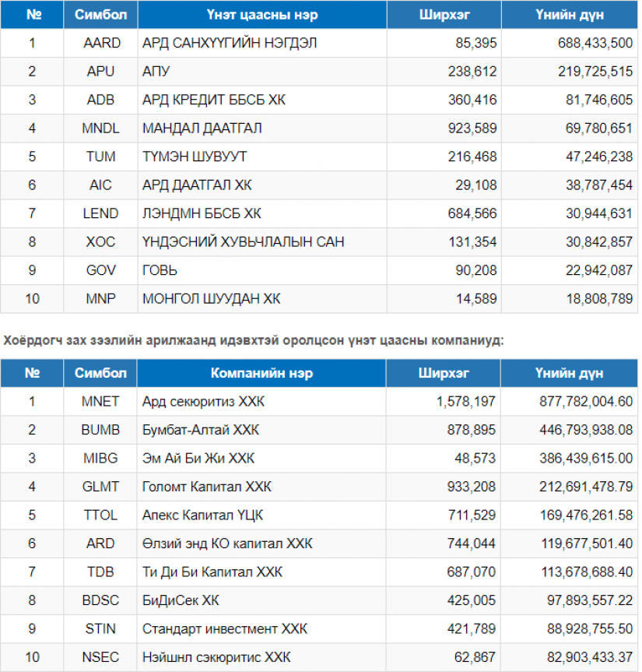Select the MNP symbol cell
642x672 pixels.
101,299
